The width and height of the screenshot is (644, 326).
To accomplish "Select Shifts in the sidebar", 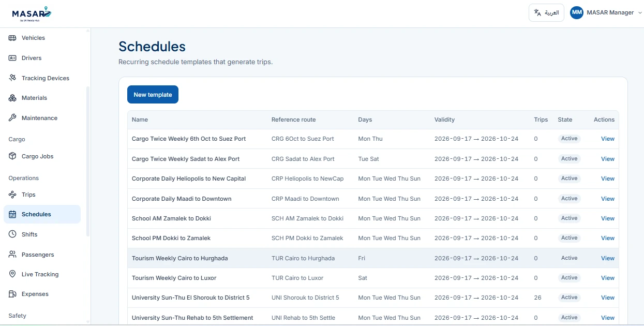I will pos(42,234).
